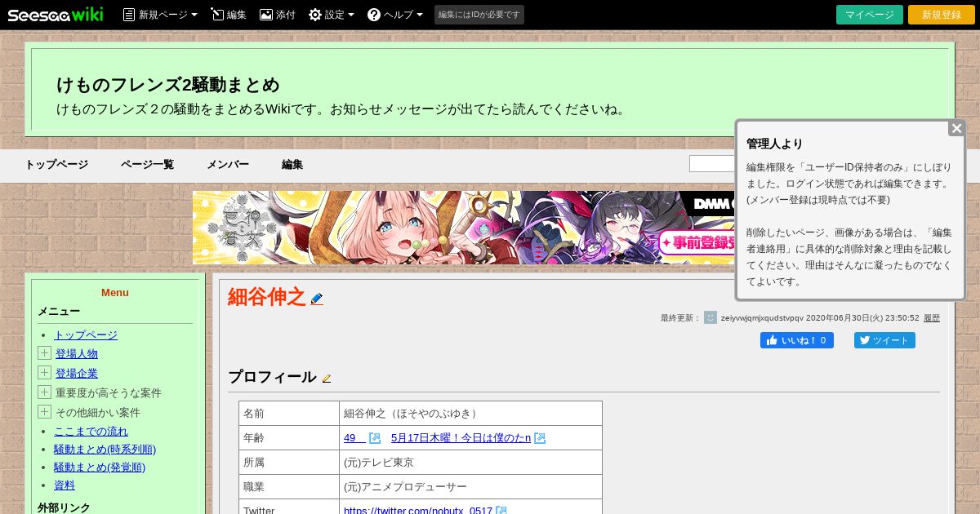Click the 添付 image attachment item
Image resolution: width=980 pixels, height=514 pixels.
click(278, 15)
